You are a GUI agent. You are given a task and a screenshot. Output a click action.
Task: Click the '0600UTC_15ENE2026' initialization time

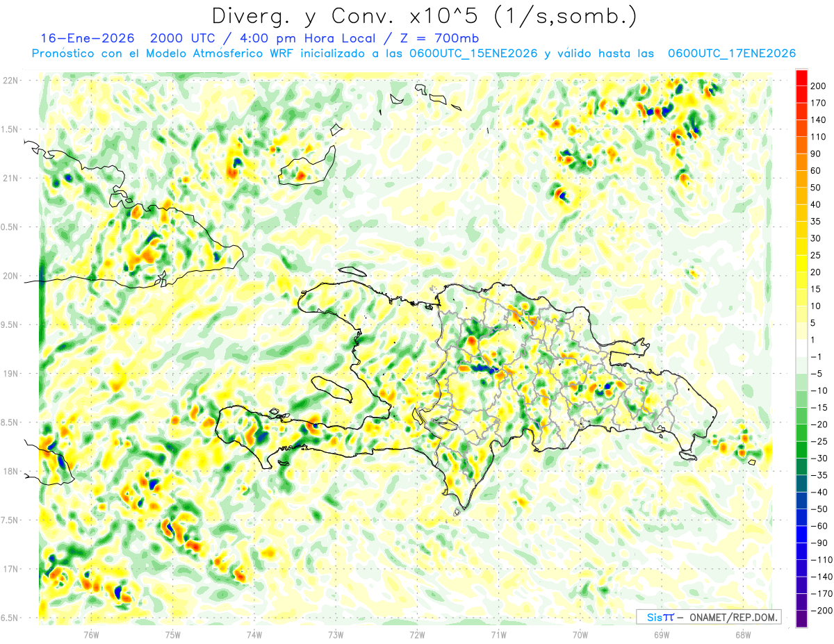pos(474,53)
